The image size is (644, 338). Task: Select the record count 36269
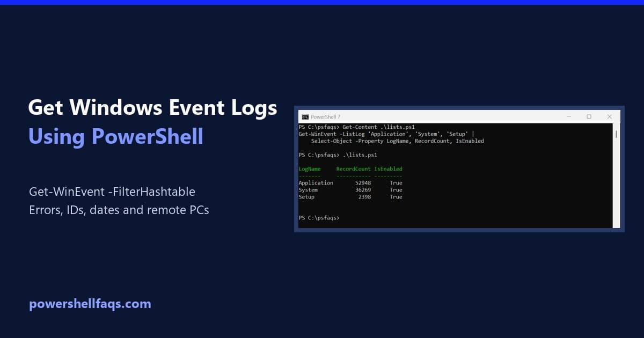[x=363, y=190]
